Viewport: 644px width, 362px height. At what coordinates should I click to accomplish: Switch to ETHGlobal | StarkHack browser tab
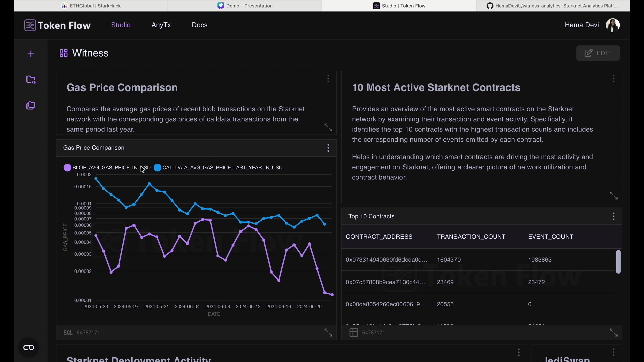(91, 6)
